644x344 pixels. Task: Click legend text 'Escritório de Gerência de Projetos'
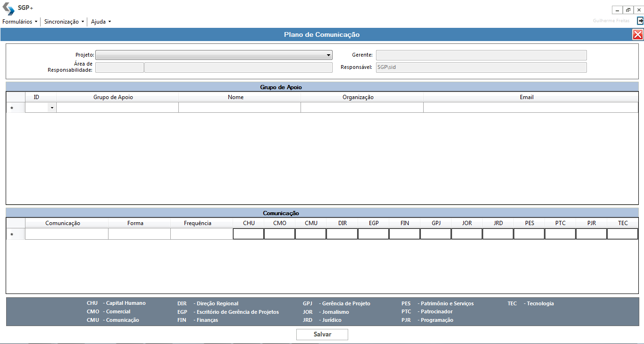pyautogui.click(x=238, y=312)
